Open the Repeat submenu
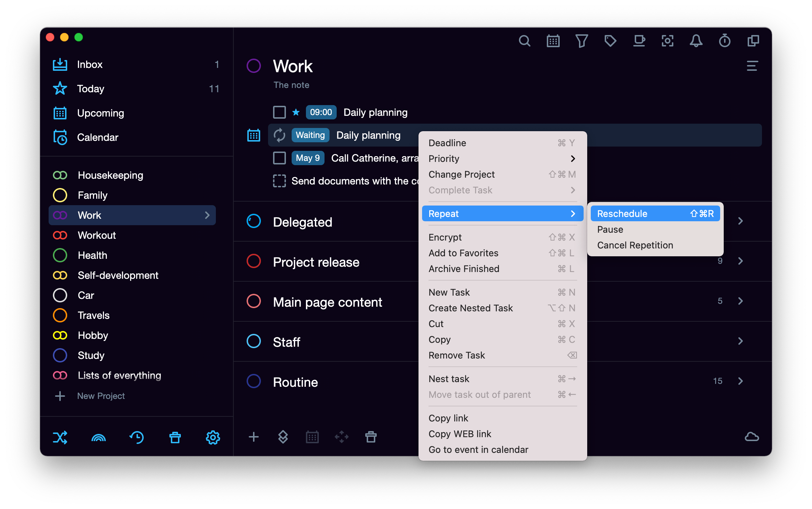Image resolution: width=812 pixels, height=509 pixels. click(502, 214)
